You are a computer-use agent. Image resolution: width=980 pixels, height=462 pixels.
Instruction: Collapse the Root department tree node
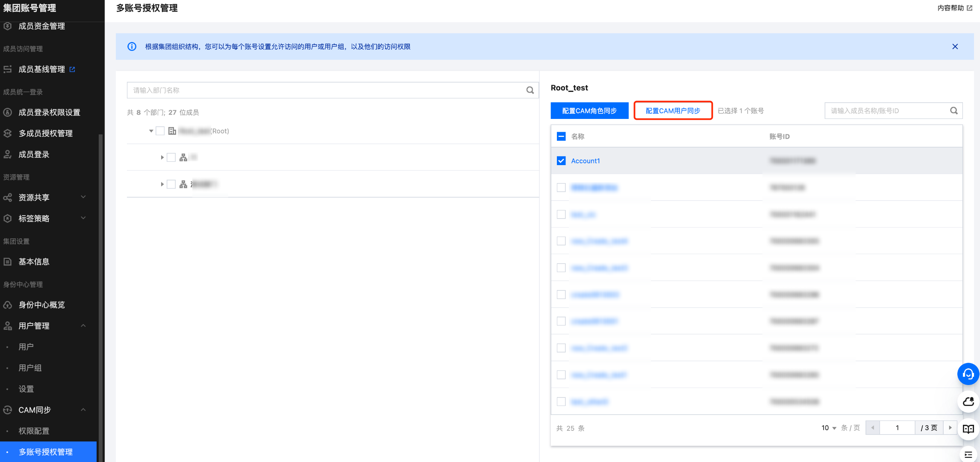(x=151, y=131)
